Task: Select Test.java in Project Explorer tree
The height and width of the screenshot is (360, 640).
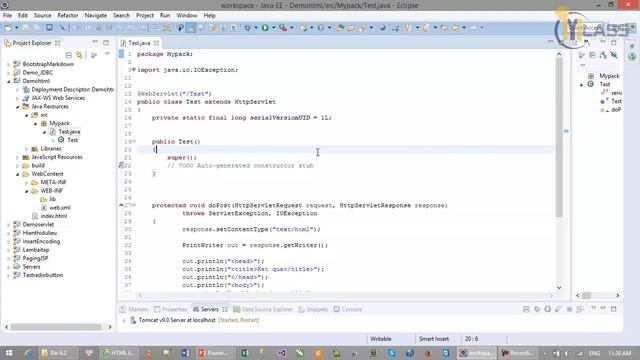Action: point(69,132)
